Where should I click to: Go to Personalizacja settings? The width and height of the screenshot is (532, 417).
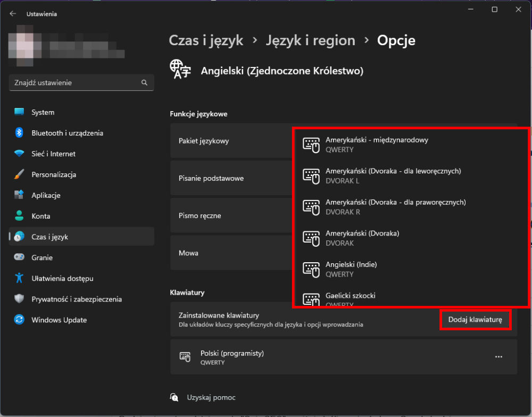click(x=54, y=174)
